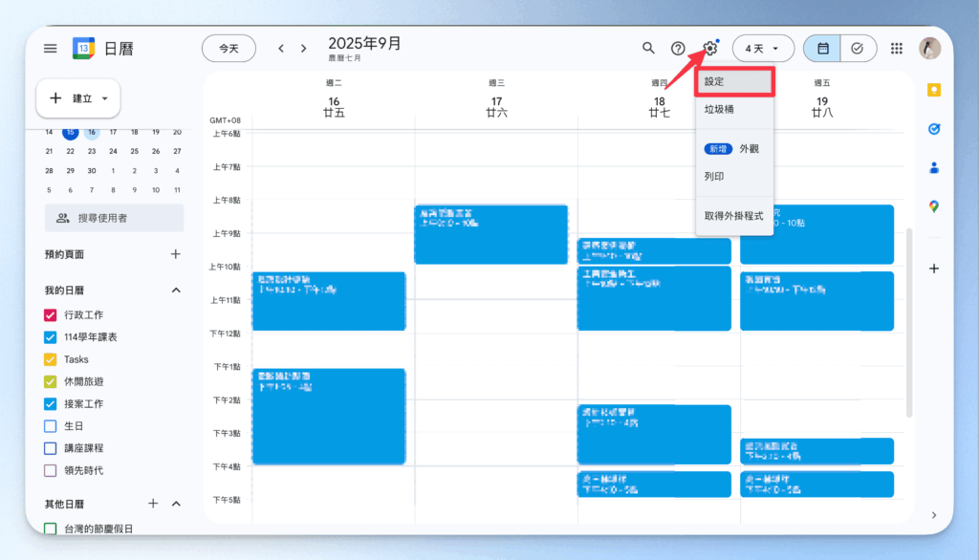Toggle the 114學年課表 calendar checkbox

coord(51,337)
